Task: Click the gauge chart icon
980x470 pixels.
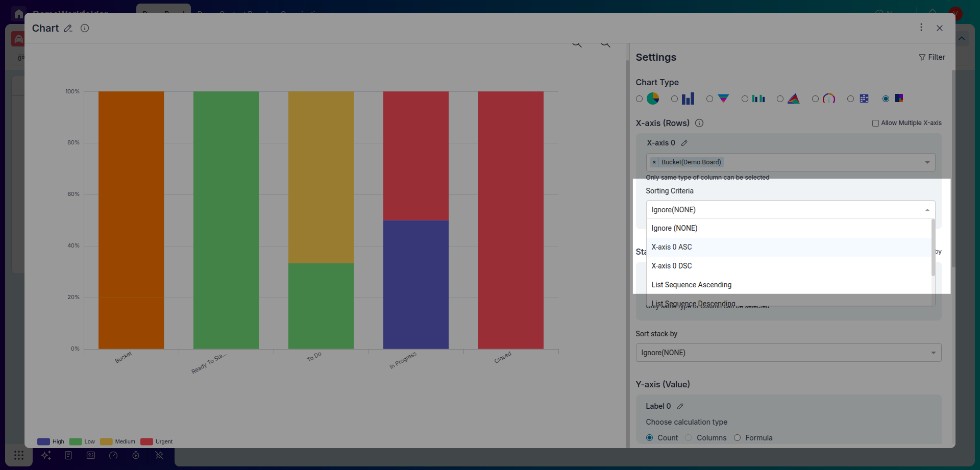Action: 829,98
